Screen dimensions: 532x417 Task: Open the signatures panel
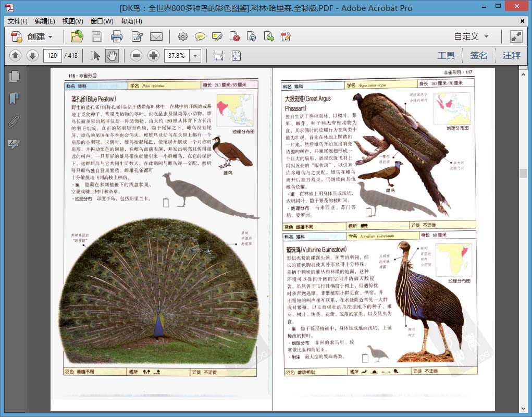pyautogui.click(x=14, y=144)
